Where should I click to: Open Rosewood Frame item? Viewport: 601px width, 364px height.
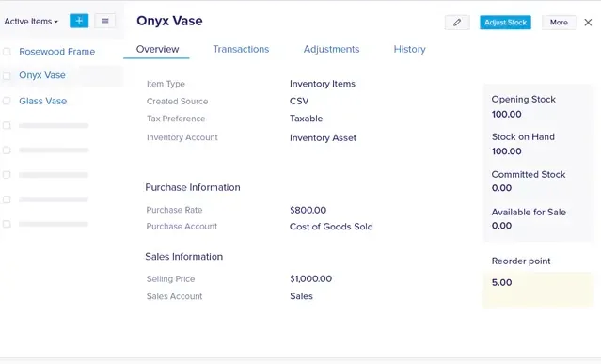(x=56, y=52)
